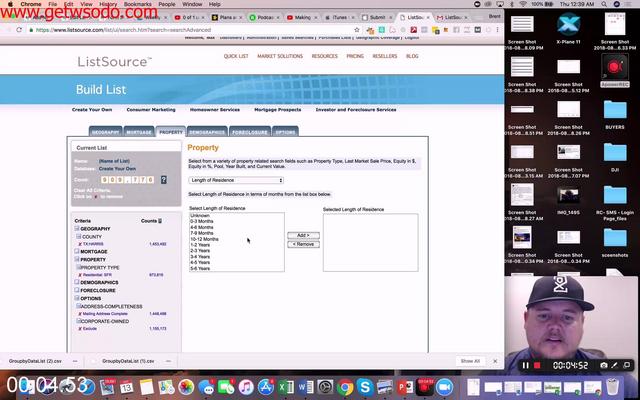Open Spotlight search in menu bar
This screenshot has width=640, height=400.
(604, 4)
